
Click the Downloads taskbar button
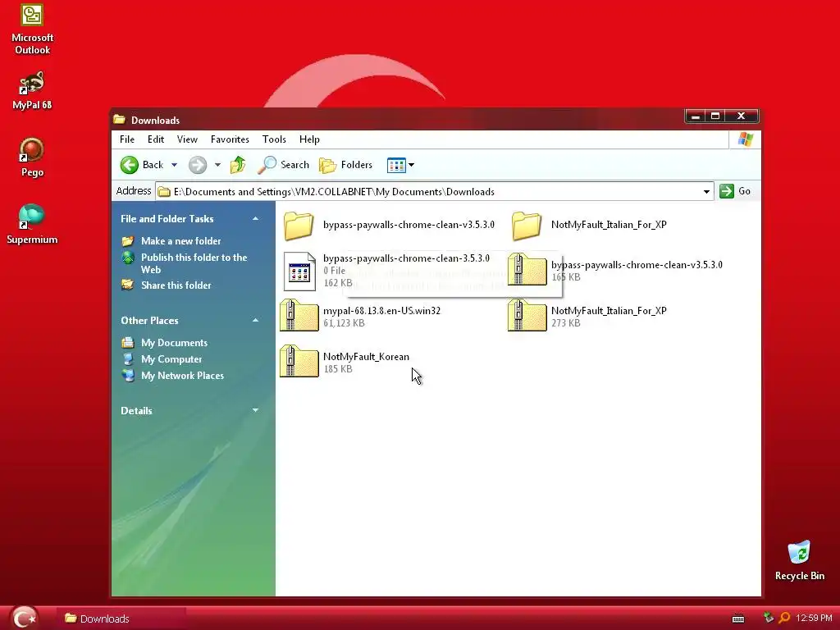pos(122,619)
